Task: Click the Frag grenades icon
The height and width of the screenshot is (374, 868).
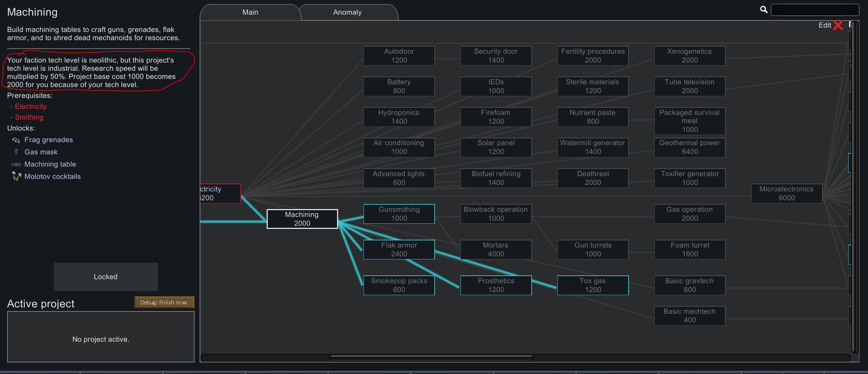Action: point(16,140)
